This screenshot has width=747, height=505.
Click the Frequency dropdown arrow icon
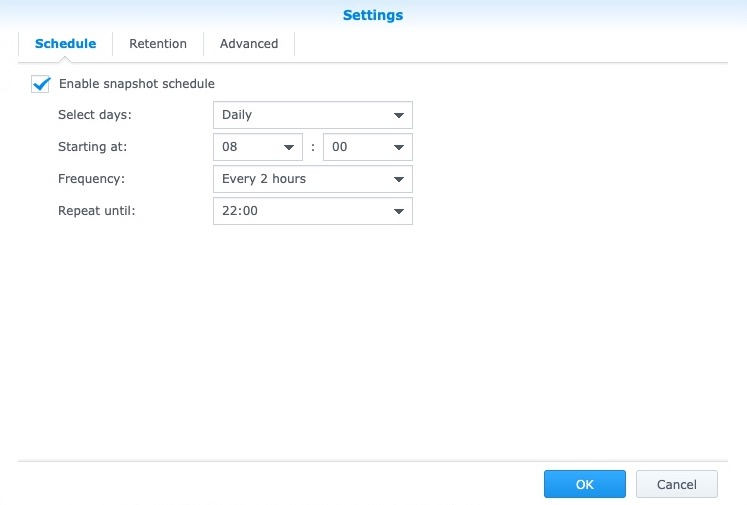399,179
